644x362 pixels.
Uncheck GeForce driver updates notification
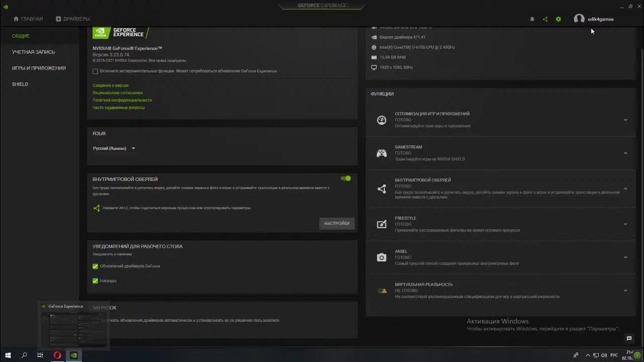95,266
